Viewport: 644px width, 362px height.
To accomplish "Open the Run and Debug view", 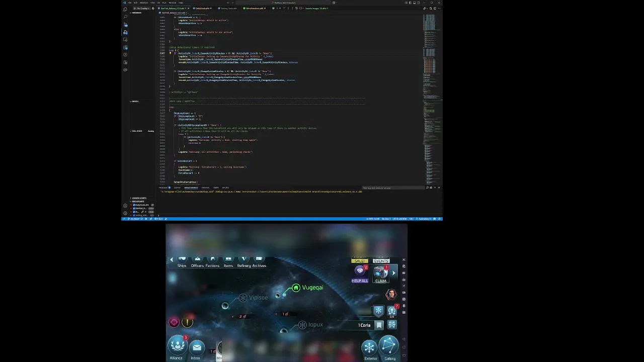I will [x=125, y=32].
